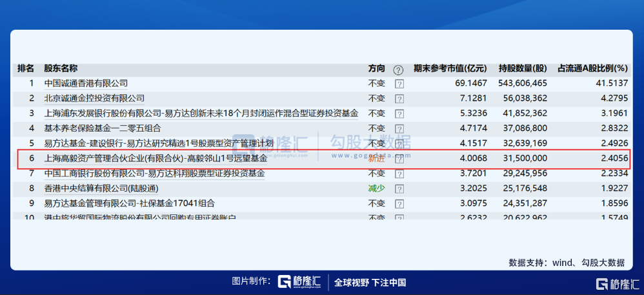Screen dimensions: 644x295
Task: Click market value cell 4.1517
Action: pos(473,143)
